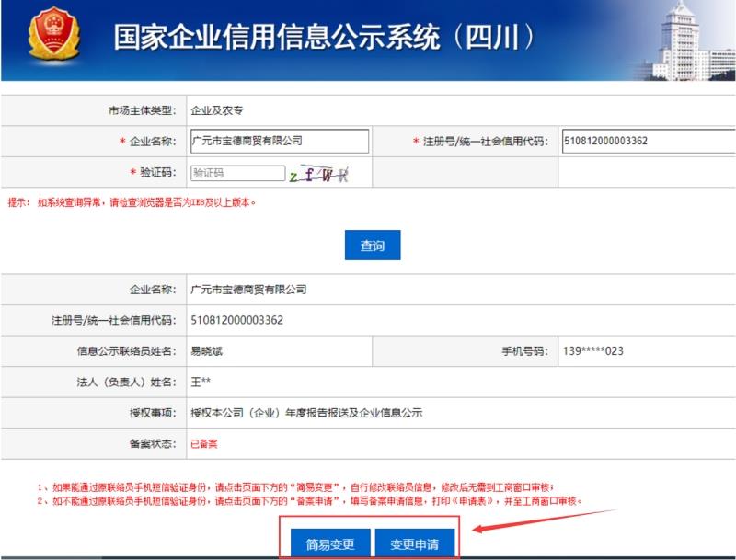This screenshot has height=560, width=736.
Task: Click the red 提示 browser hint text
Action: [x=132, y=201]
